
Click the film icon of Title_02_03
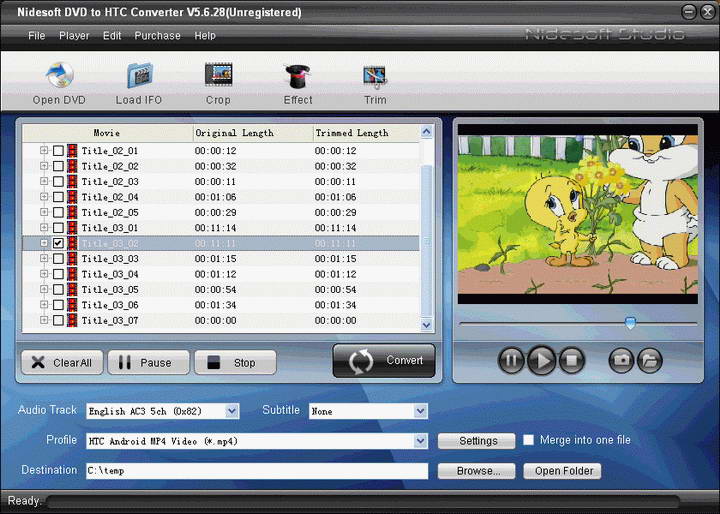pos(72,181)
